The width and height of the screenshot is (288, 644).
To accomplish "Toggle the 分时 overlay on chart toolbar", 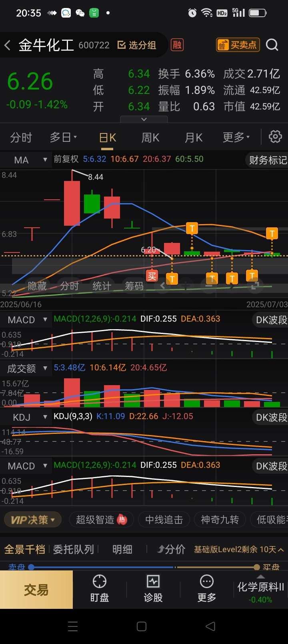I will (x=70, y=286).
